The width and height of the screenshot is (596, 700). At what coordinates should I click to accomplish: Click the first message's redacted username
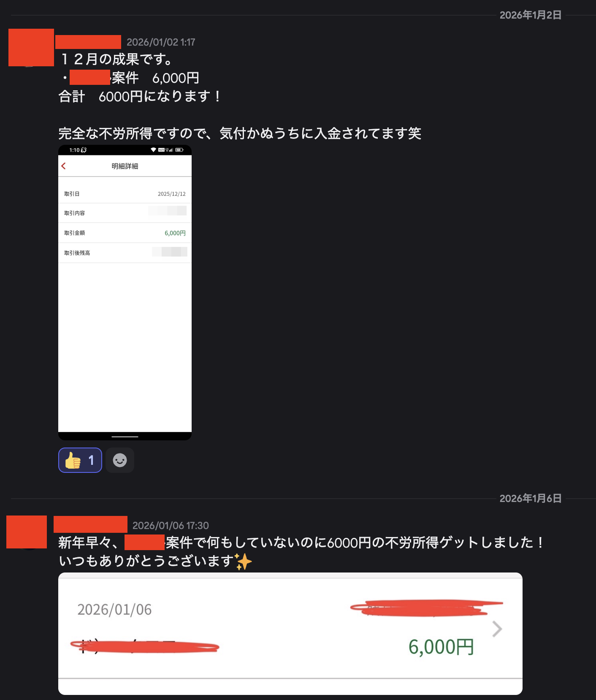(88, 42)
